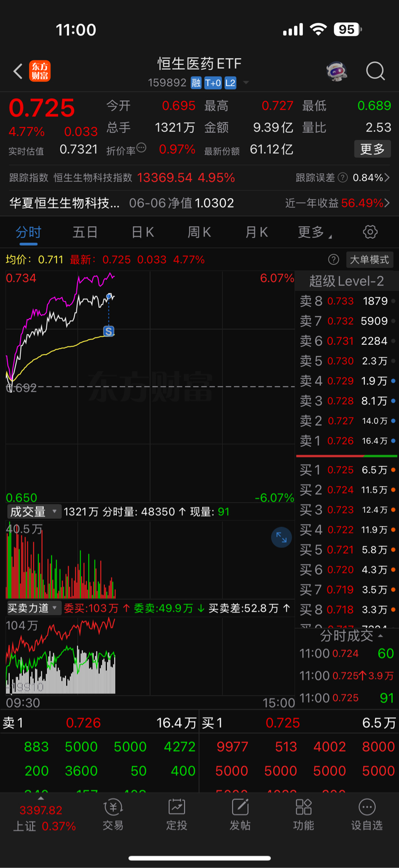Open the 功能 functions icon
This screenshot has height=868, width=399.
303,814
